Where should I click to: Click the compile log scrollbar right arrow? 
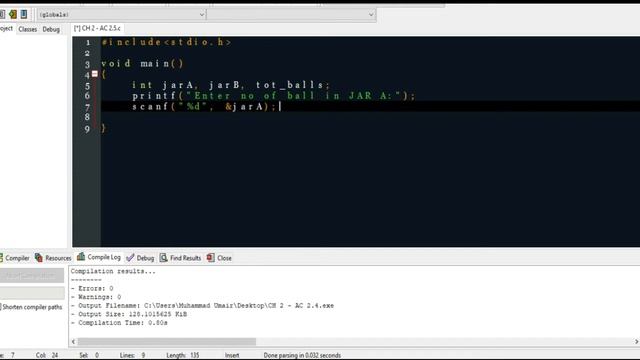click(x=636, y=342)
